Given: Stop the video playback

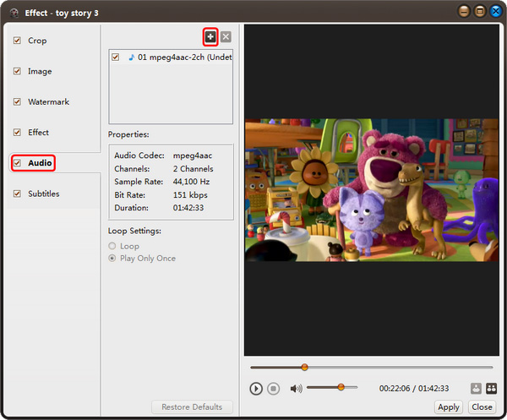Looking at the screenshot, I should tap(273, 389).
